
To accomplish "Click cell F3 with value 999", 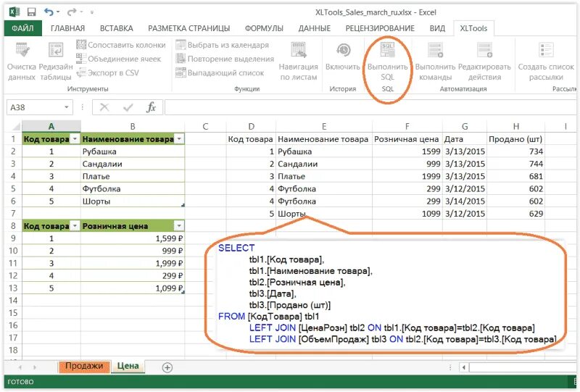I will (x=407, y=164).
